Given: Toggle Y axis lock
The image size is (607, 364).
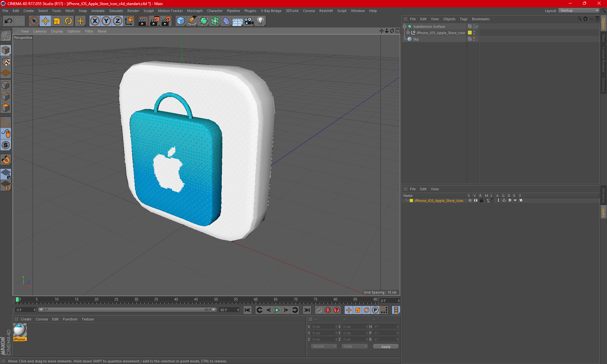Looking at the screenshot, I should pos(106,21).
